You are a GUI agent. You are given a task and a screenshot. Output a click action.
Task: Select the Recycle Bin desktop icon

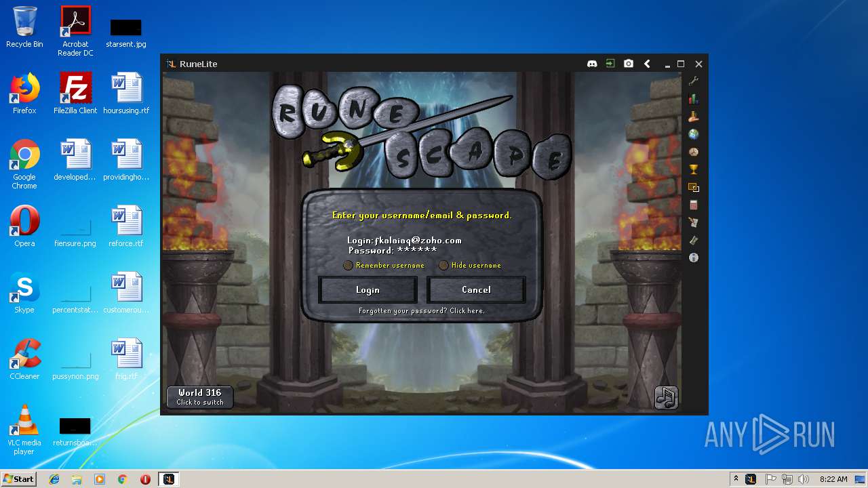(x=24, y=27)
